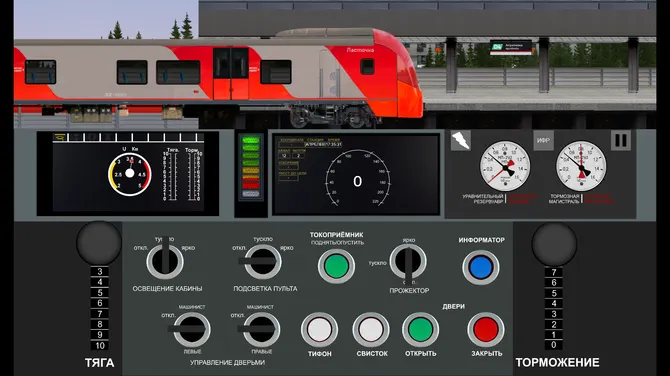Turn the right doors control switch
The image size is (670, 376).
pyautogui.click(x=261, y=329)
